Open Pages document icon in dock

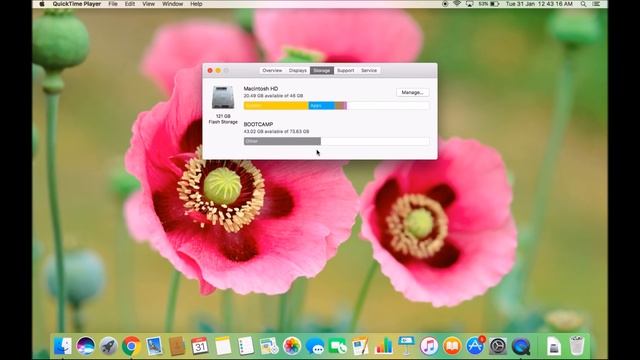360,346
